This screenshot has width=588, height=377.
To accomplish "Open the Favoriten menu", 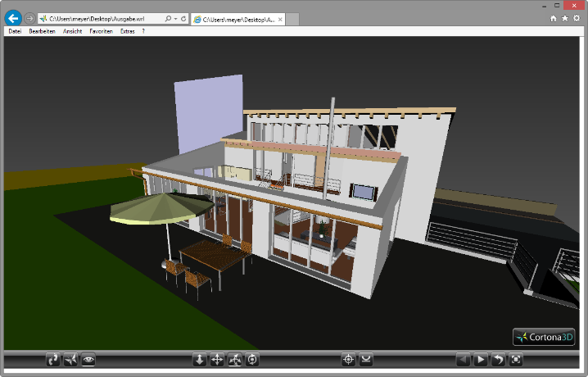I will [102, 31].
